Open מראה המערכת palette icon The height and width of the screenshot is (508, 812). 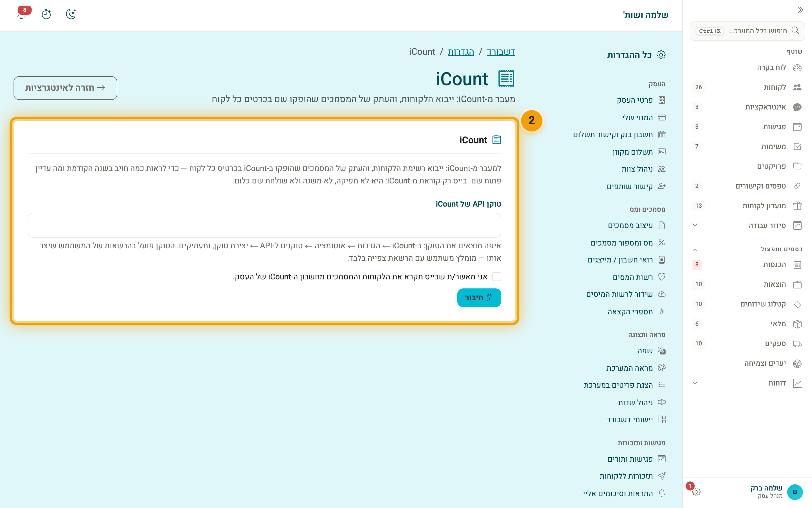pyautogui.click(x=661, y=368)
